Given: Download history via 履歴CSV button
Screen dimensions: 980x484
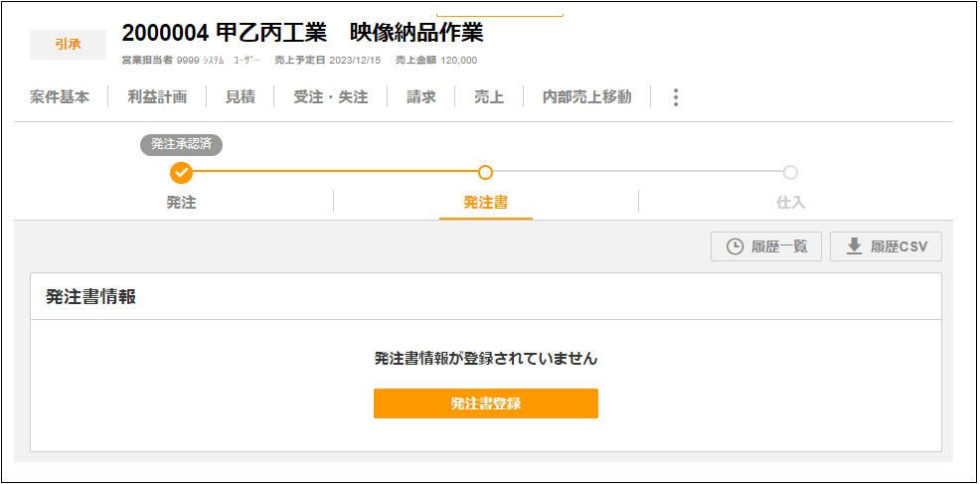Looking at the screenshot, I should [x=886, y=246].
